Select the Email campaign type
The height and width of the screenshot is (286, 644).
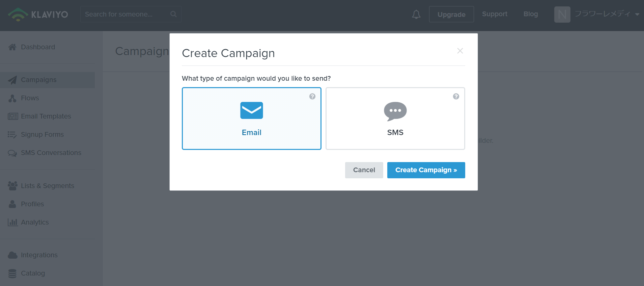(252, 119)
